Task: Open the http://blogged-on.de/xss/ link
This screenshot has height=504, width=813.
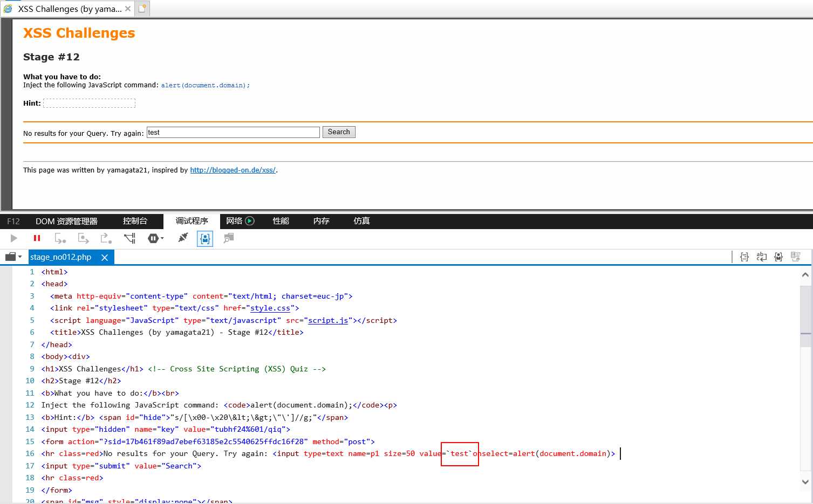Action: (233, 170)
